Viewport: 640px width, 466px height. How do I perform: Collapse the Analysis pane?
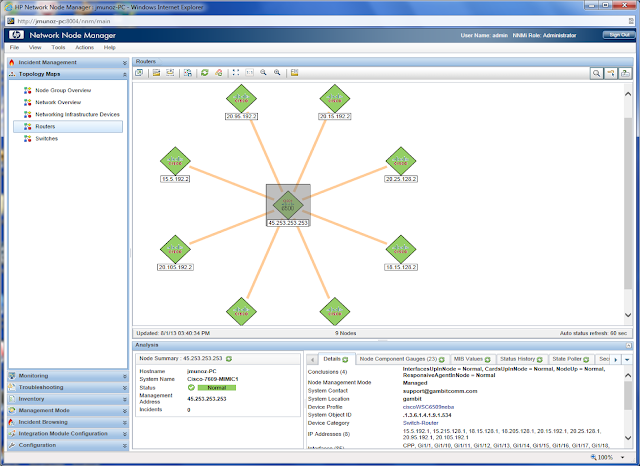click(628, 345)
